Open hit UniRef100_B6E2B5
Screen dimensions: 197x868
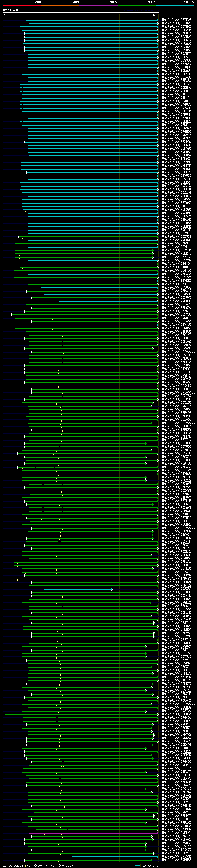[176, 30]
